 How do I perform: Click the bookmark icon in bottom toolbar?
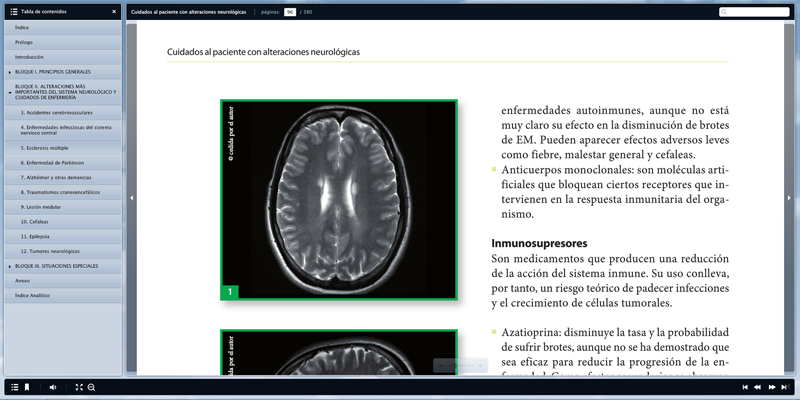point(27,387)
